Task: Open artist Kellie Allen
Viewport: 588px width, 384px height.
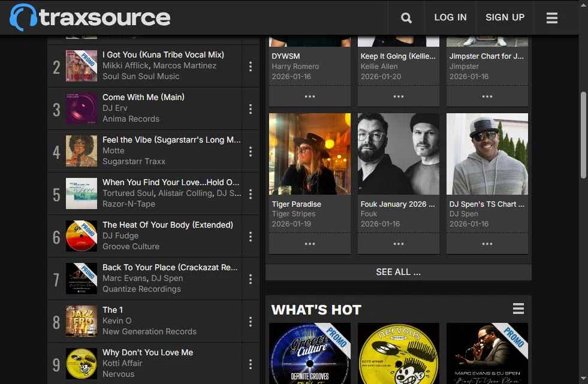Action: pos(379,66)
